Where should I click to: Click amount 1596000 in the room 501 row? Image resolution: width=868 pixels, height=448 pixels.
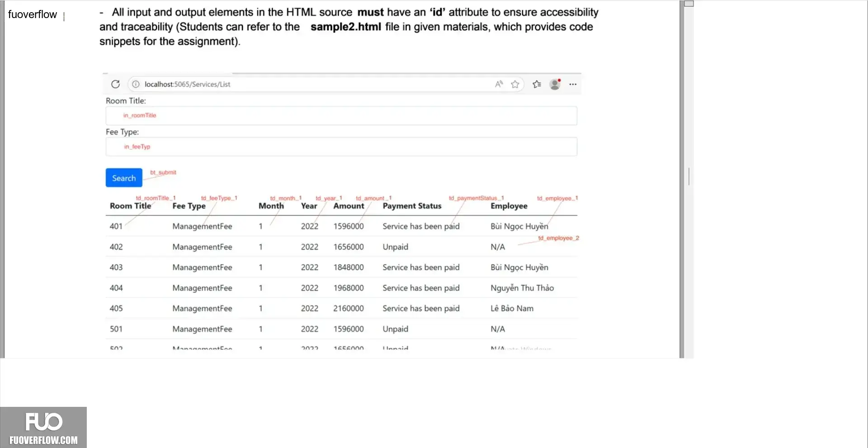coord(349,329)
